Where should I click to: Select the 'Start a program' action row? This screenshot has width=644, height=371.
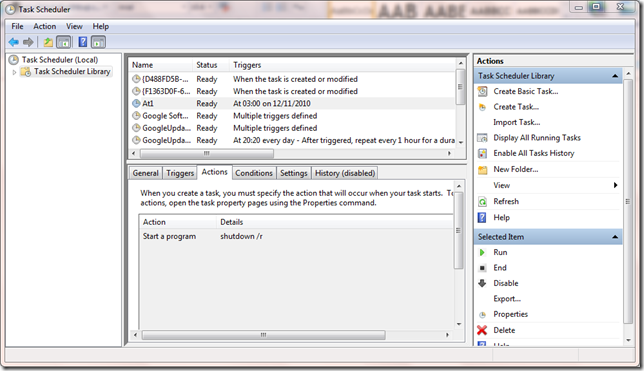tap(296, 236)
